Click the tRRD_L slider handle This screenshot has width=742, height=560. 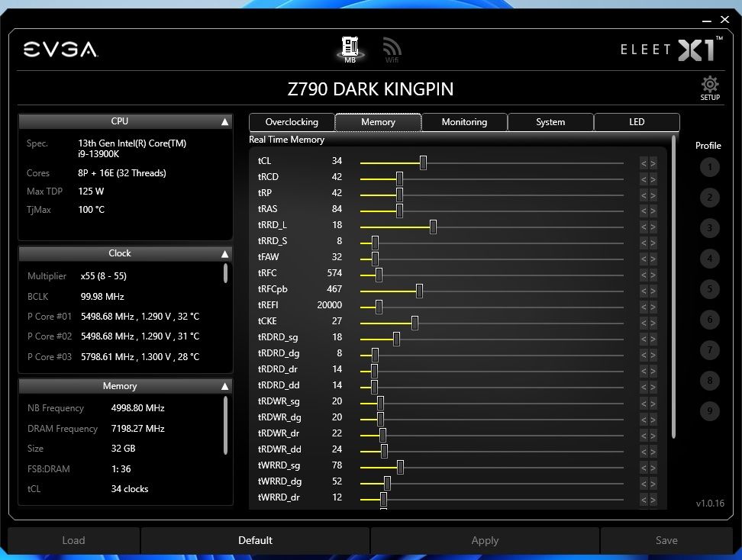[433, 227]
